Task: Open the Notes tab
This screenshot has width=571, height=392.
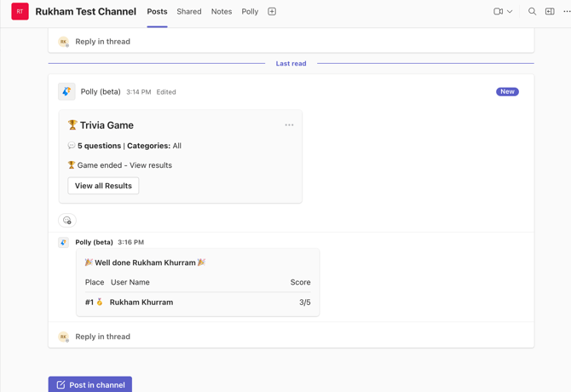Action: [x=222, y=12]
